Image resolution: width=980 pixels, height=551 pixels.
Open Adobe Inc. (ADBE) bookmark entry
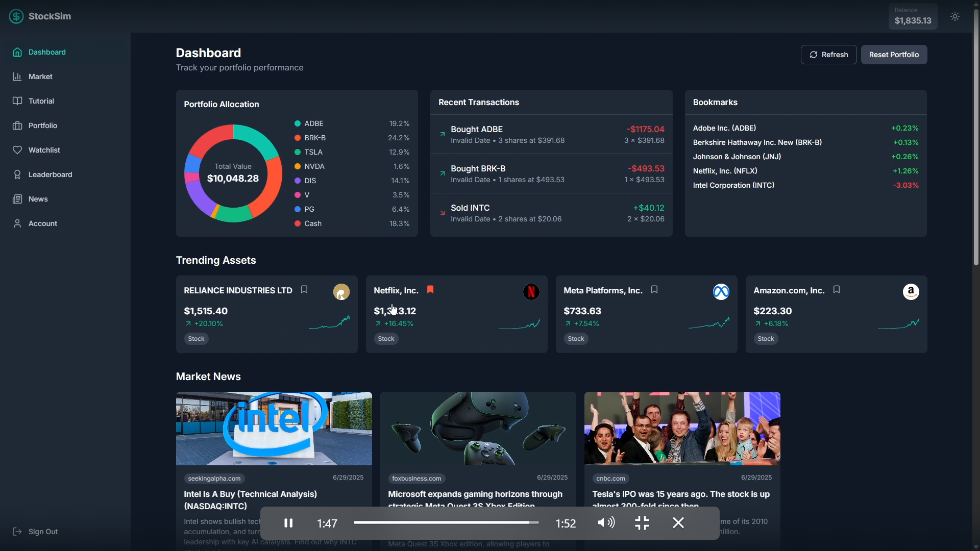tap(725, 128)
